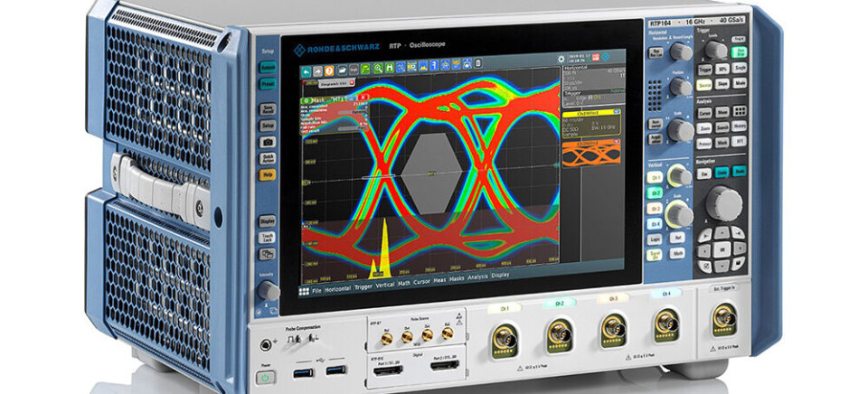
Task: Open the Cursor menu
Action: tap(422, 282)
